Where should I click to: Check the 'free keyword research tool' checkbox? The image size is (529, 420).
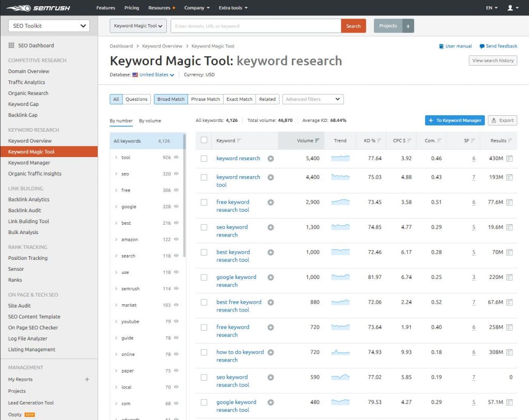pyautogui.click(x=204, y=203)
